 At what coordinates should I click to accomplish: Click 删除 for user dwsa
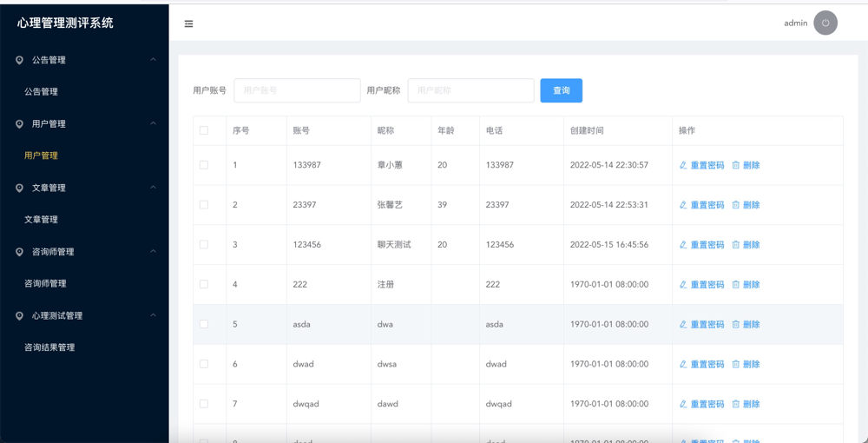pyautogui.click(x=751, y=364)
